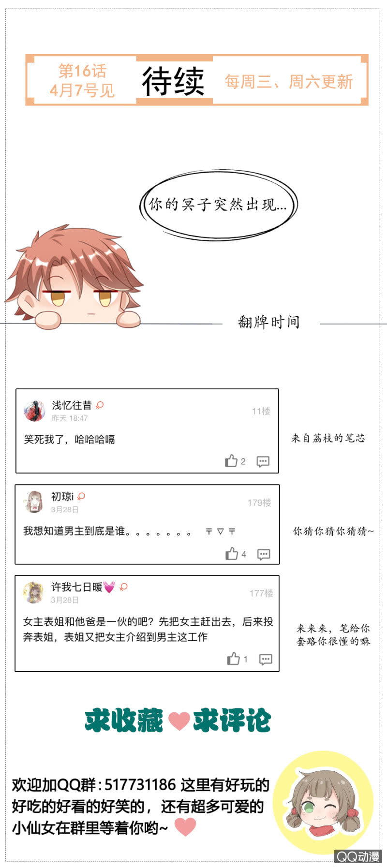
Task: Click the 179楼 floor label
Action: pyautogui.click(x=259, y=503)
